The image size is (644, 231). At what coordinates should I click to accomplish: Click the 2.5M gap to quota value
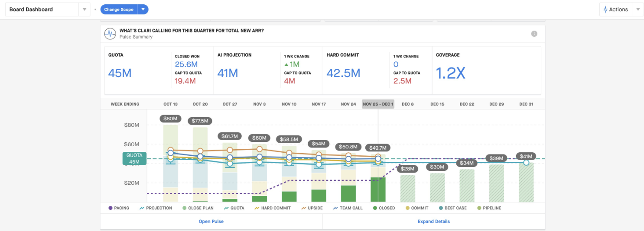402,81
